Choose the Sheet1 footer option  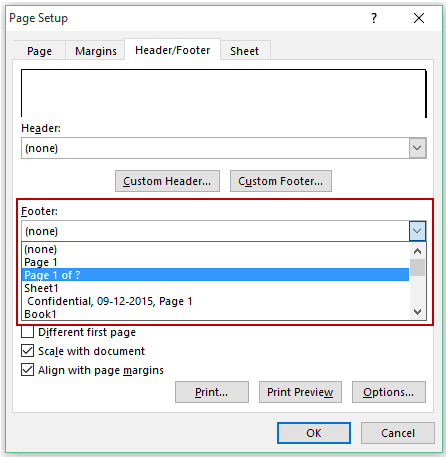[215, 288]
